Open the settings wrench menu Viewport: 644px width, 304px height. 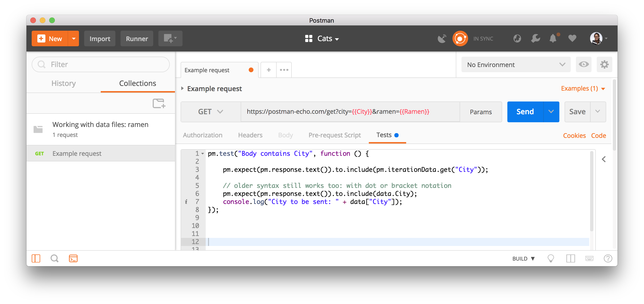(535, 38)
